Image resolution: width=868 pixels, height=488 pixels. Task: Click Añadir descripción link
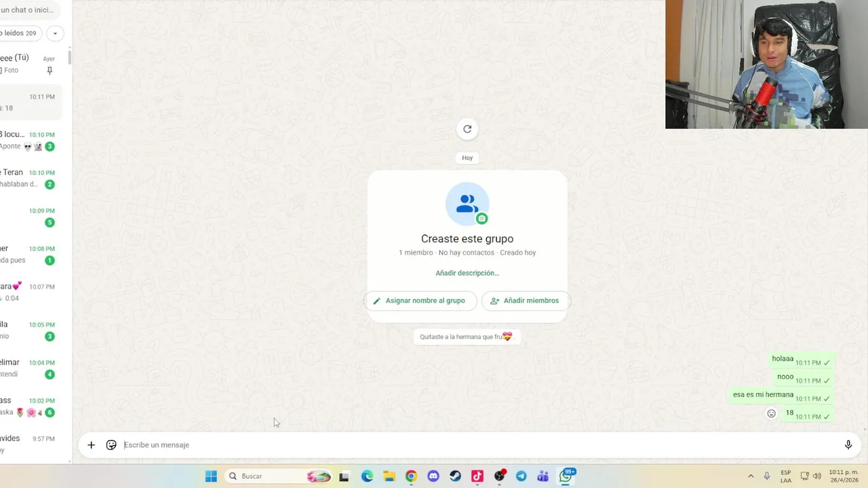(x=467, y=273)
